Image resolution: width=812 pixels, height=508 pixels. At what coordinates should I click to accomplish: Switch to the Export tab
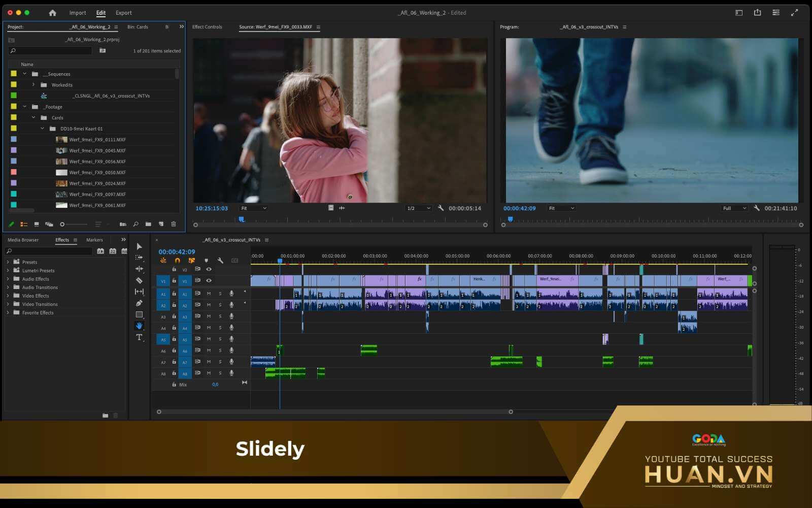[x=123, y=13]
